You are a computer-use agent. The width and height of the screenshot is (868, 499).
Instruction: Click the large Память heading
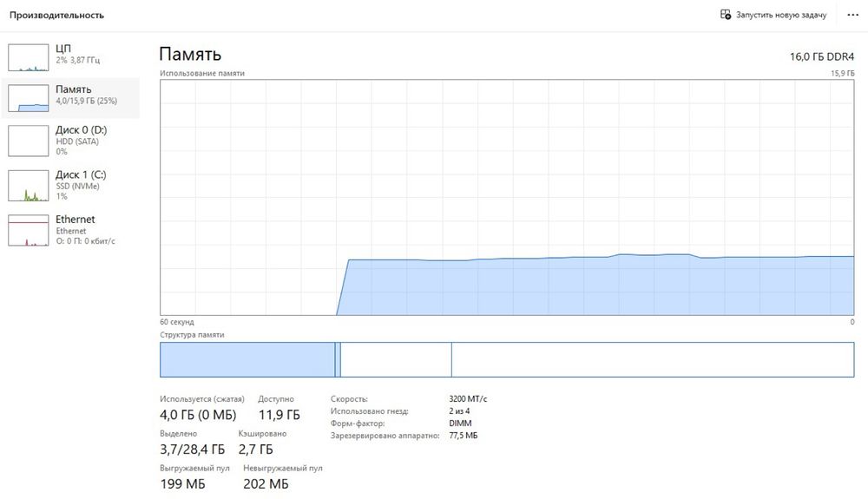[190, 54]
